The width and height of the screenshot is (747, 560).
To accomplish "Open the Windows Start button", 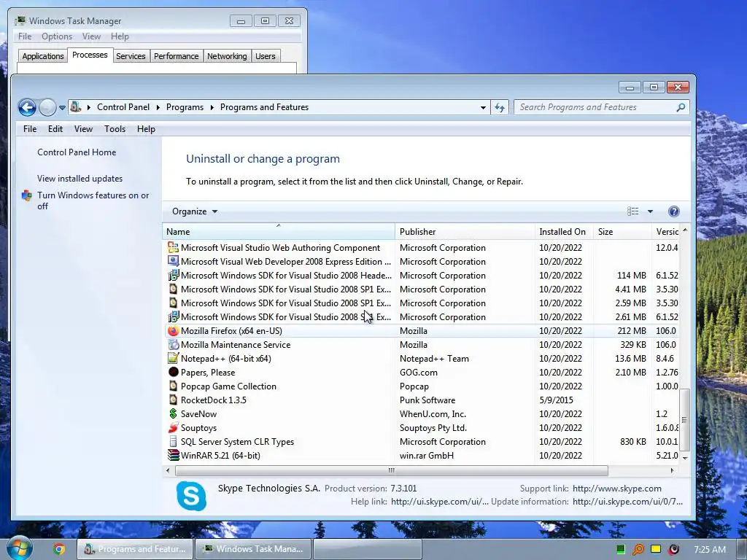I will [19, 548].
